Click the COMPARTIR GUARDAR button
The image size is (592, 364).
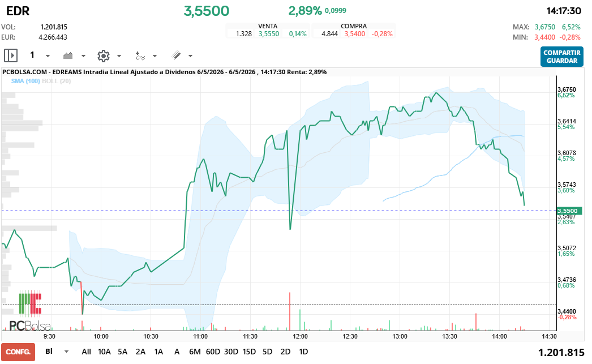point(562,57)
